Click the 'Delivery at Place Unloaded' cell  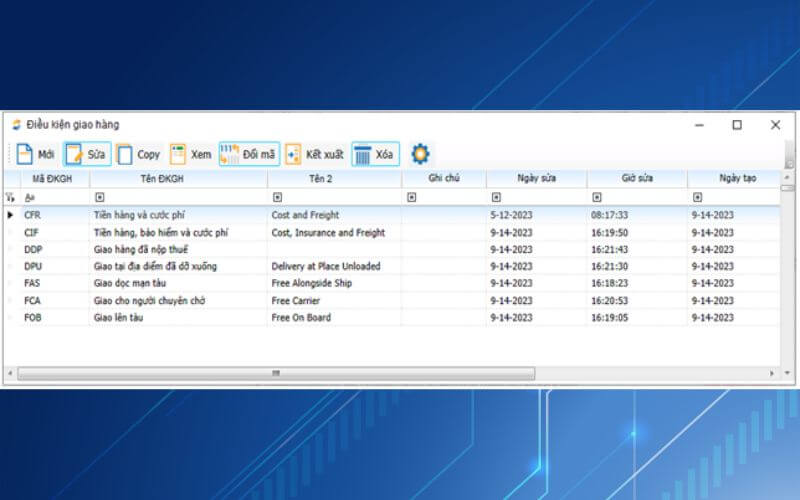point(324,267)
